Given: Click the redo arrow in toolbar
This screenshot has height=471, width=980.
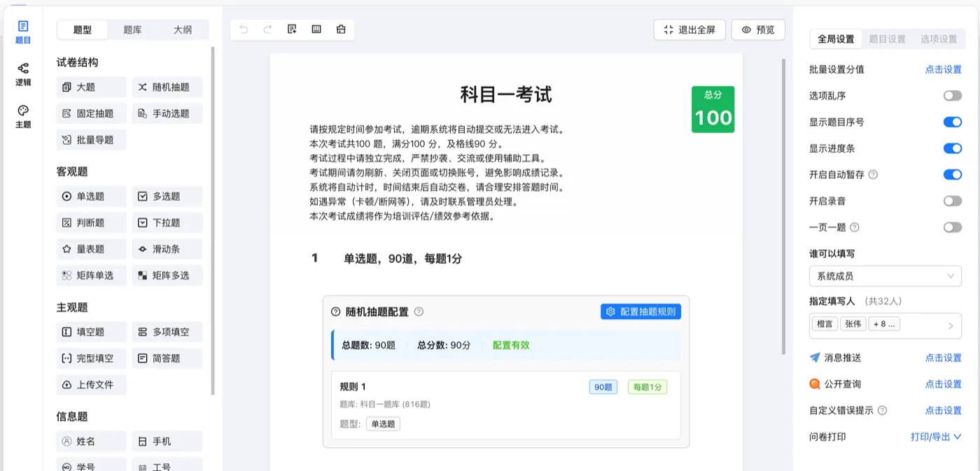Looking at the screenshot, I should point(267,29).
